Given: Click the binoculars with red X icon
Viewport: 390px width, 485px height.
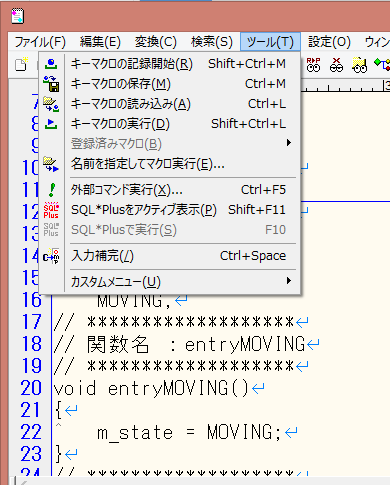Looking at the screenshot, I should 336,65.
